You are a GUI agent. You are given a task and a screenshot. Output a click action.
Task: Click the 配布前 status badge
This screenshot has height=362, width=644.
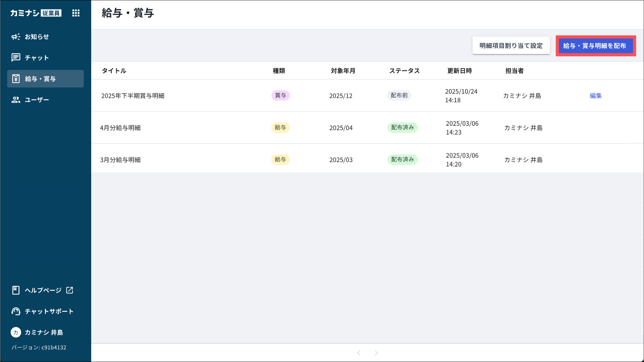click(x=399, y=95)
